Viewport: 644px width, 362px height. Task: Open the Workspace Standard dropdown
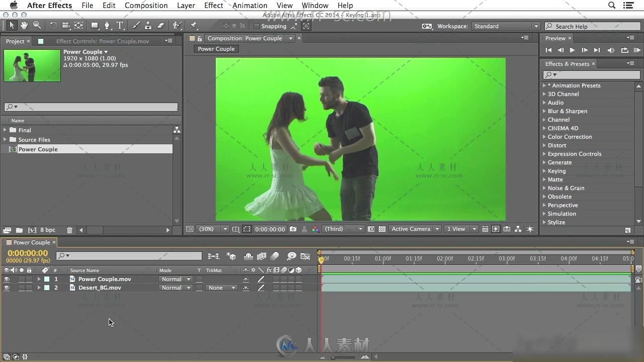[x=505, y=26]
